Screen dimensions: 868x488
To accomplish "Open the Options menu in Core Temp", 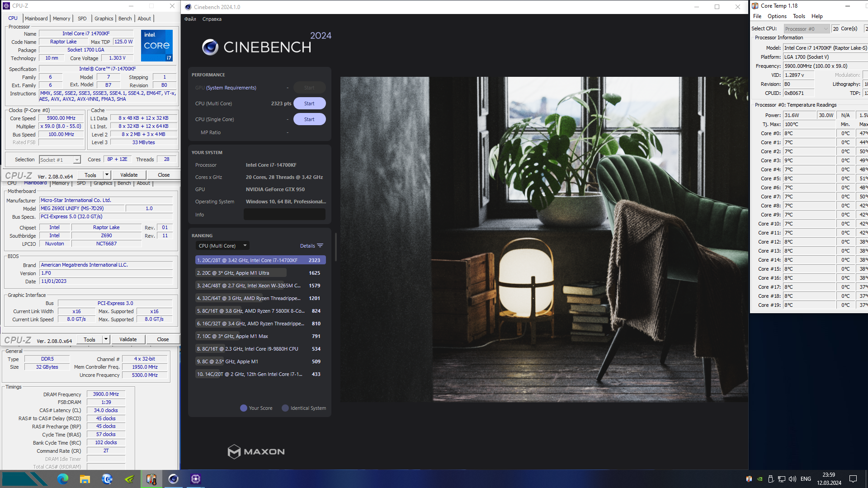I will click(777, 16).
